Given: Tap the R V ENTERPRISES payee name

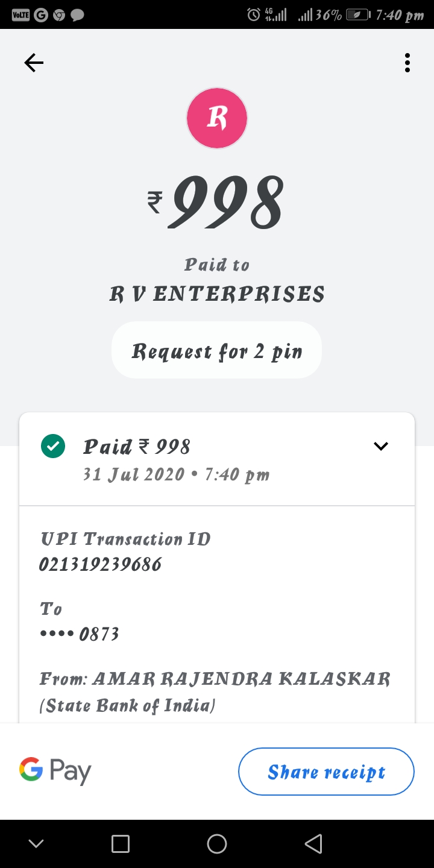Looking at the screenshot, I should [217, 294].
